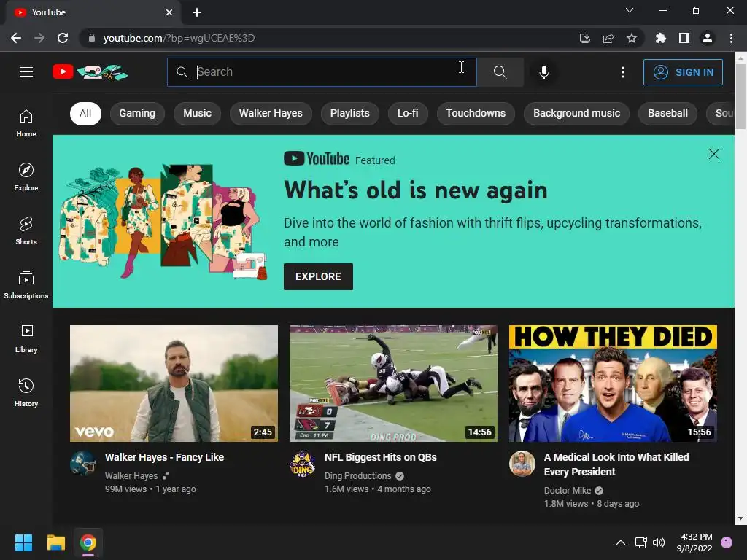Open network icon in system tray
This screenshot has height=560, width=747.
(640, 542)
